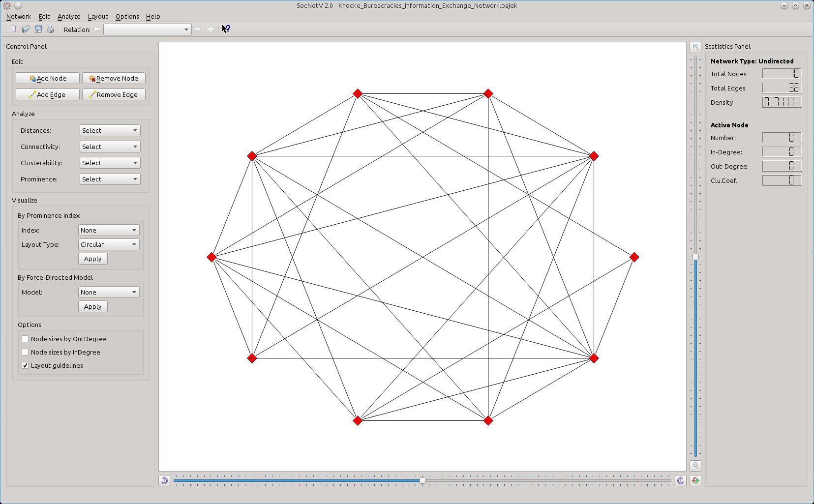Image resolution: width=814 pixels, height=504 pixels.
Task: Click the New network toolbar icon
Action: coord(13,30)
